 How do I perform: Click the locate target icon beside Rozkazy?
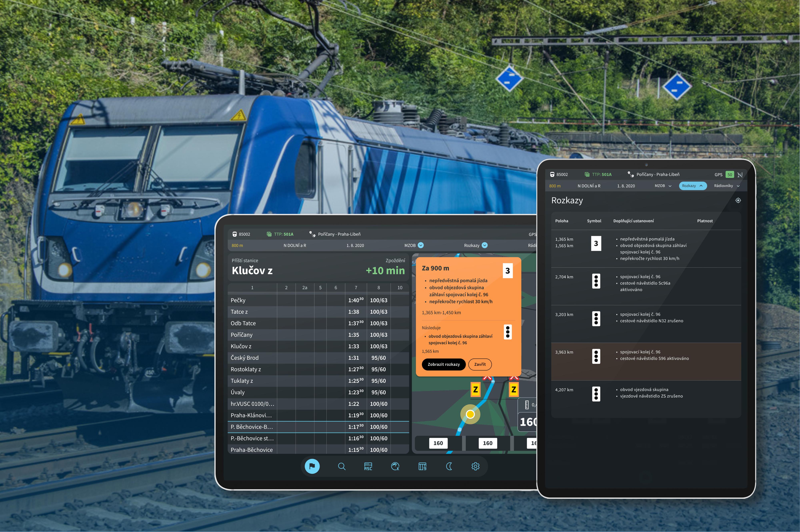738,200
